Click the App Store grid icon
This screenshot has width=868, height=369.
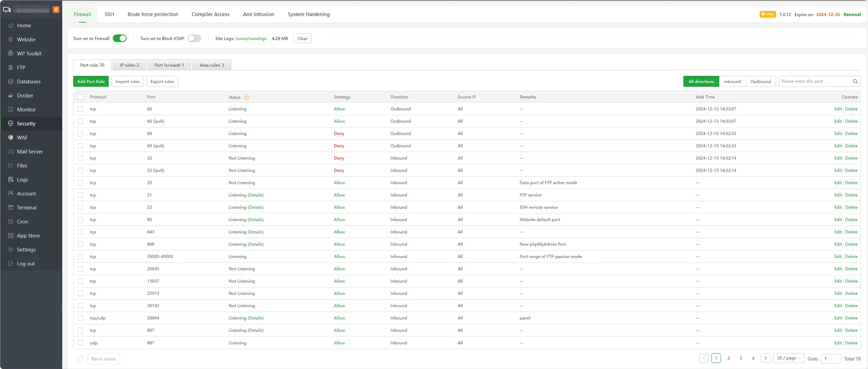(11, 236)
